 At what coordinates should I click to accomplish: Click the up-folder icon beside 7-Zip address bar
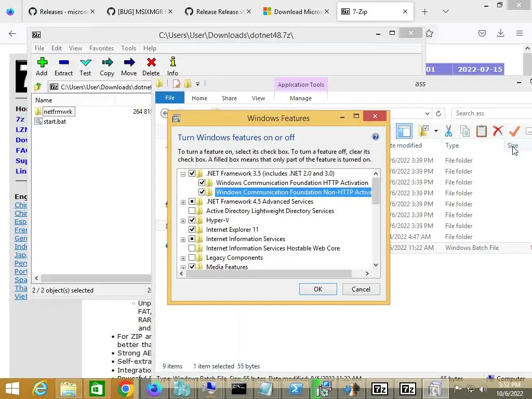(37, 87)
